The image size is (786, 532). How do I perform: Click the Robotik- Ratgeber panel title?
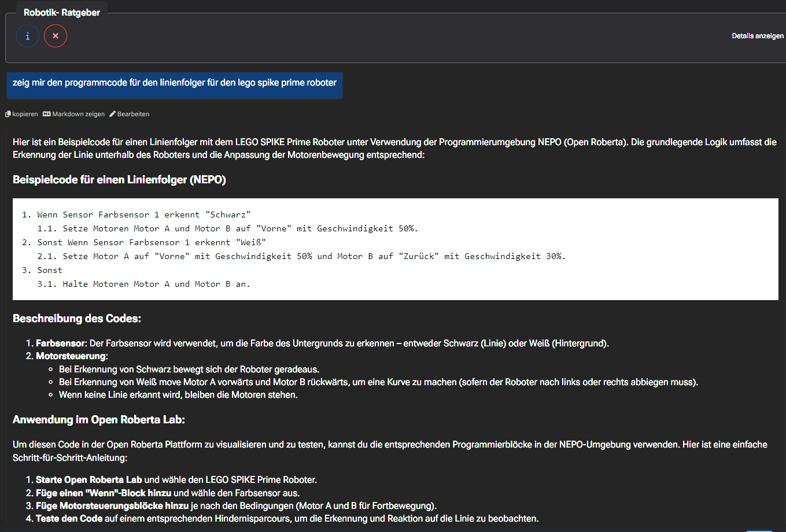61,13
